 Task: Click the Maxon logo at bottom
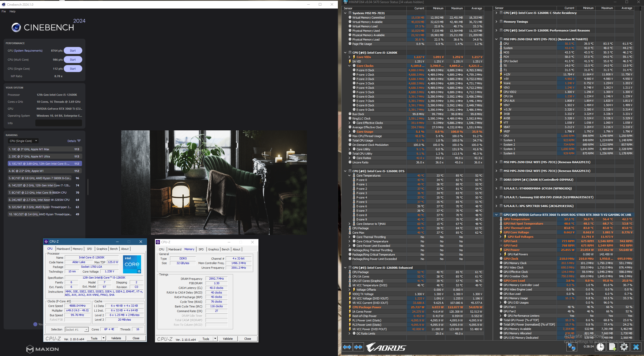(x=43, y=349)
